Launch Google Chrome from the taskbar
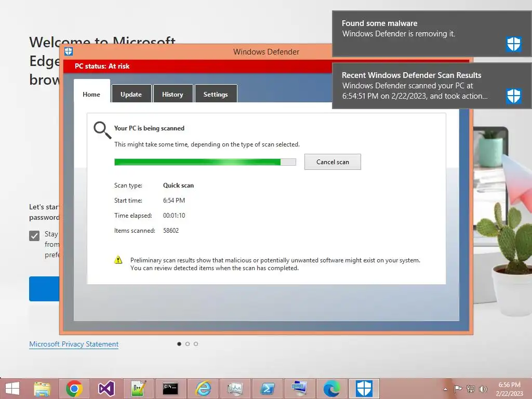The width and height of the screenshot is (532, 399). [74, 389]
